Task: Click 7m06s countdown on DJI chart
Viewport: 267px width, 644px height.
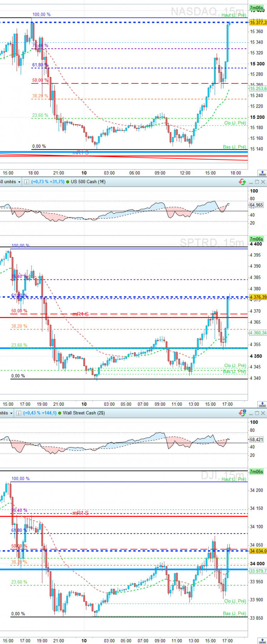Action: click(x=256, y=472)
